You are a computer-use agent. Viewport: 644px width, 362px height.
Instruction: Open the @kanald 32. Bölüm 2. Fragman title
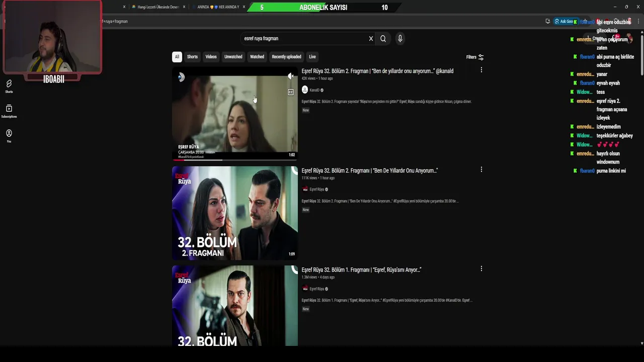coord(377,71)
